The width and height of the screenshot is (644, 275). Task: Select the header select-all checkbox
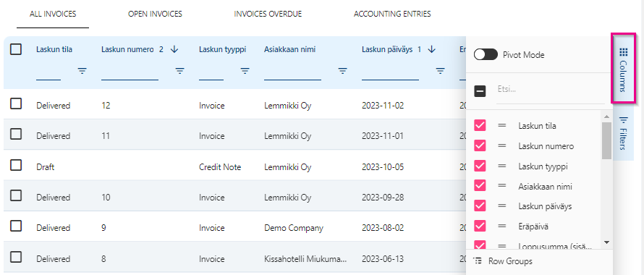click(x=16, y=50)
